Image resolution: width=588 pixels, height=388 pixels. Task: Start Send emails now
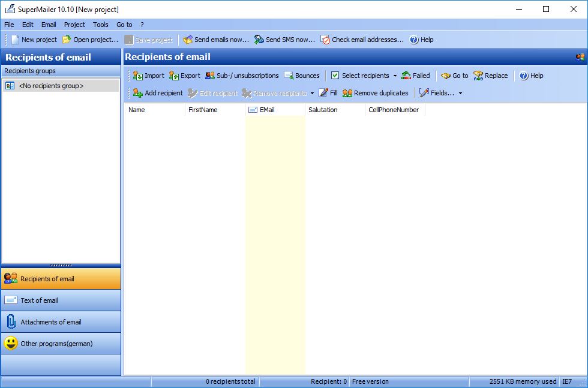pos(216,40)
